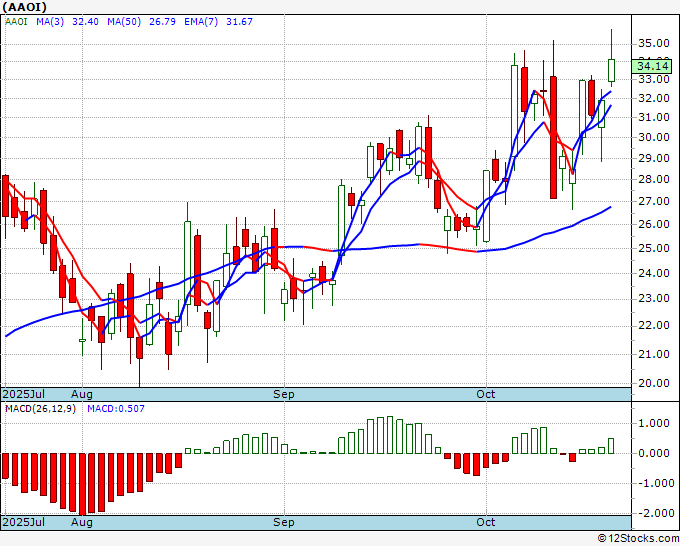The width and height of the screenshot is (680, 546).
Task: Select the Aug marker on price timeline
Action: click(x=82, y=394)
